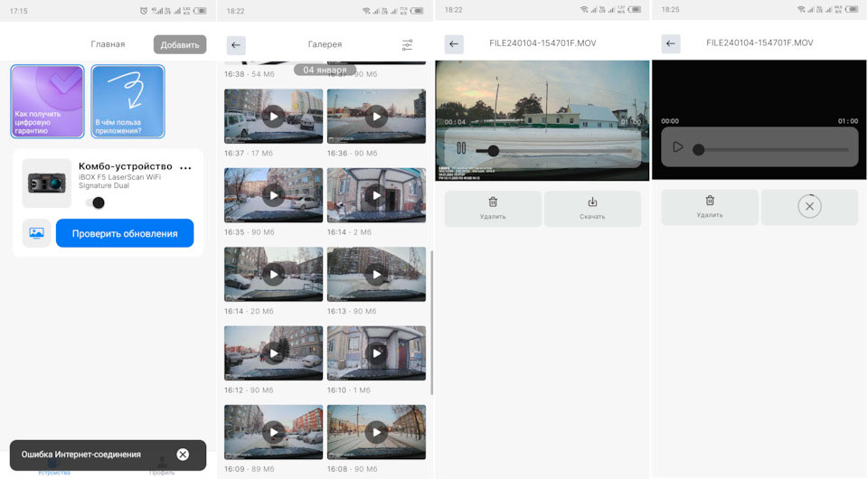The image size is (868, 479).
Task: Go back from the Галерея screen
Action: pos(236,44)
